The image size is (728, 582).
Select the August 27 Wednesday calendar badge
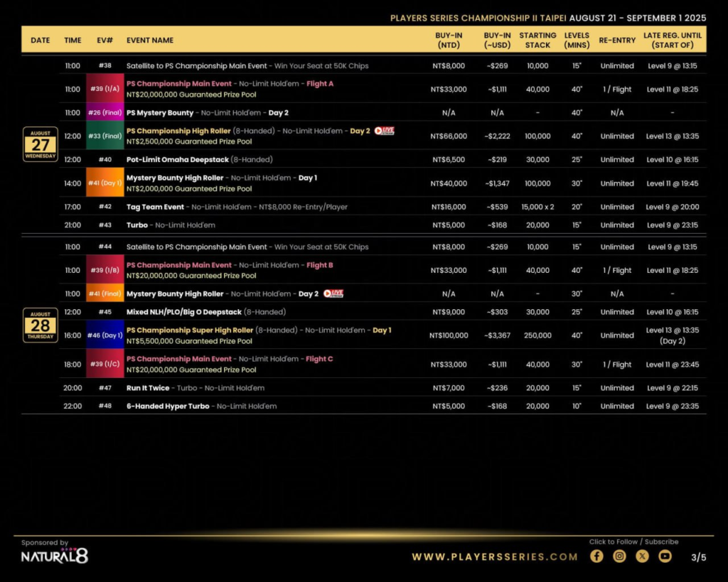click(41, 144)
